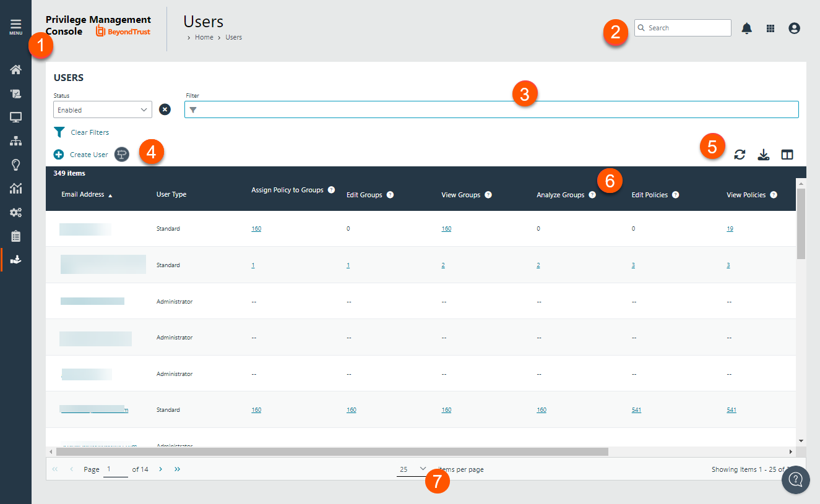Open the Computers monitor icon in sidebar
Screen dimensions: 820x504
pos(15,117)
